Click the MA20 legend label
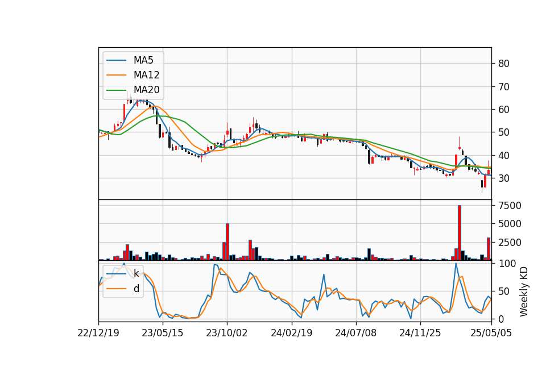The image size is (546, 392). tap(146, 90)
